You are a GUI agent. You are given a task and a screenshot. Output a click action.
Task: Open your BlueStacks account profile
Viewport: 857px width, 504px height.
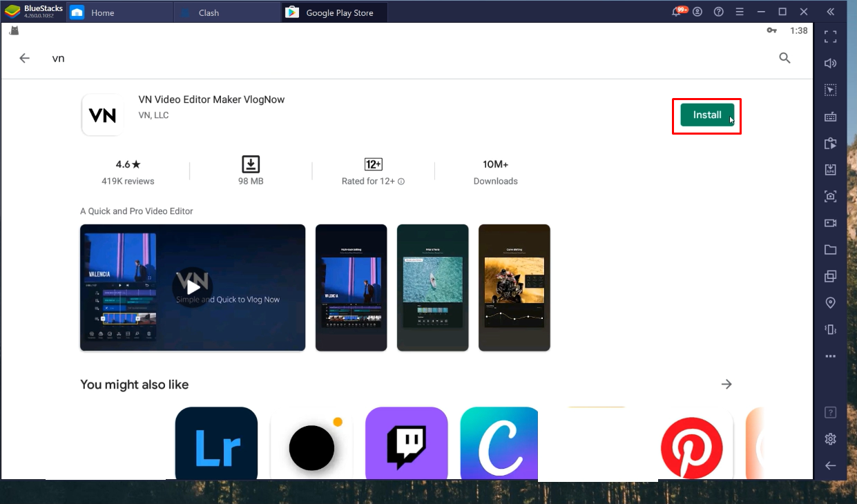pyautogui.click(x=697, y=11)
